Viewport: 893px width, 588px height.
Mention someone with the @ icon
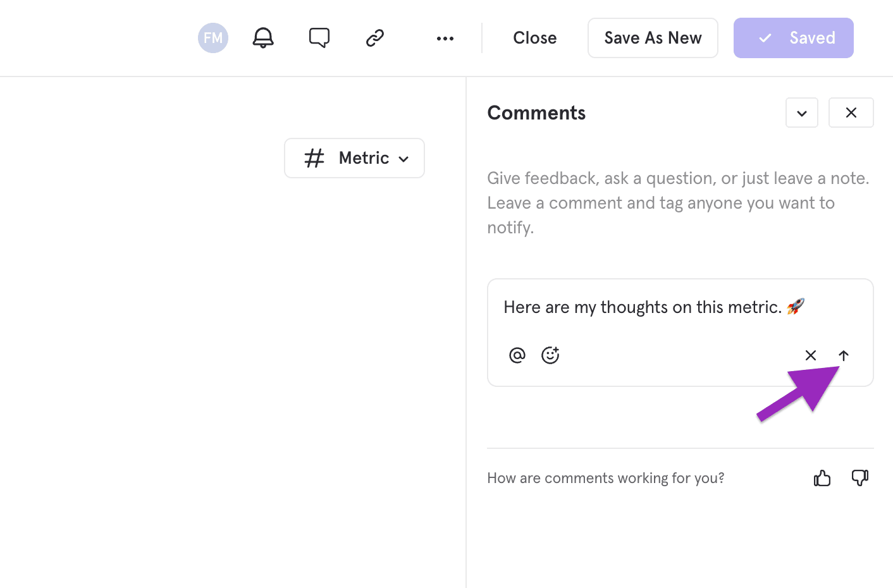tap(517, 355)
